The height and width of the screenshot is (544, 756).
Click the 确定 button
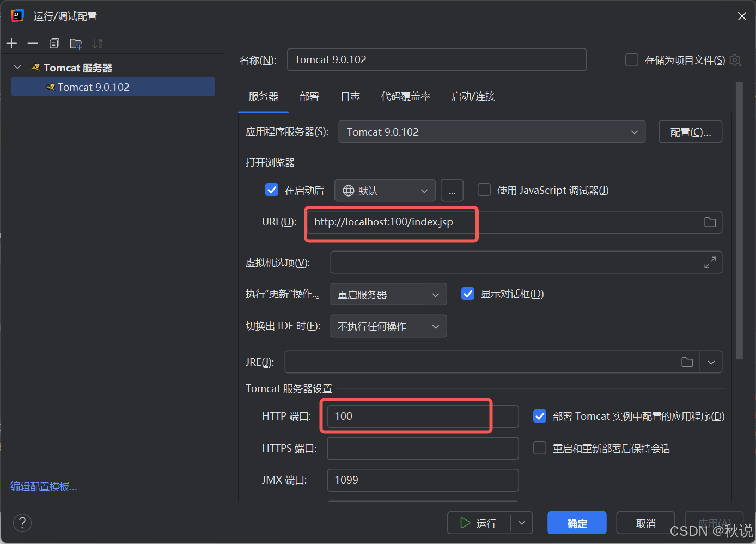point(577,523)
